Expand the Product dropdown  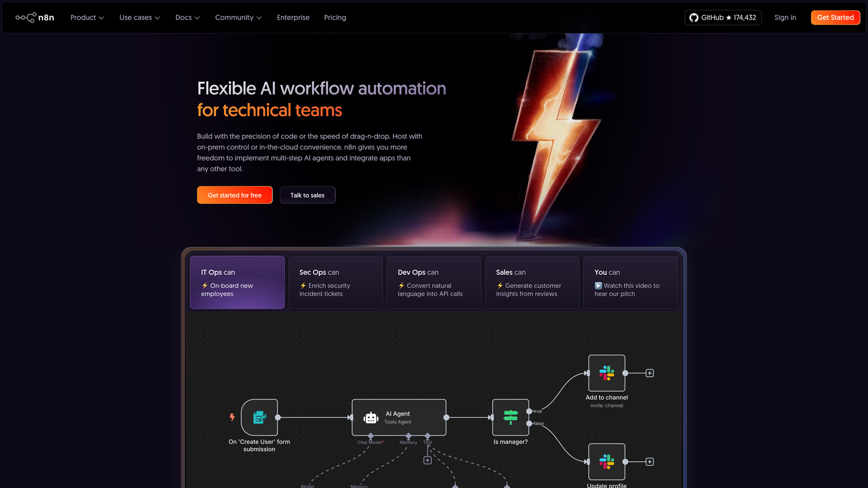pyautogui.click(x=86, y=17)
